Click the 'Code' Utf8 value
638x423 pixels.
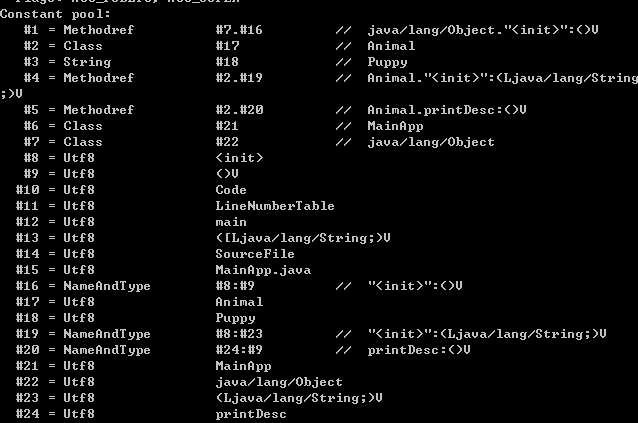(231, 190)
